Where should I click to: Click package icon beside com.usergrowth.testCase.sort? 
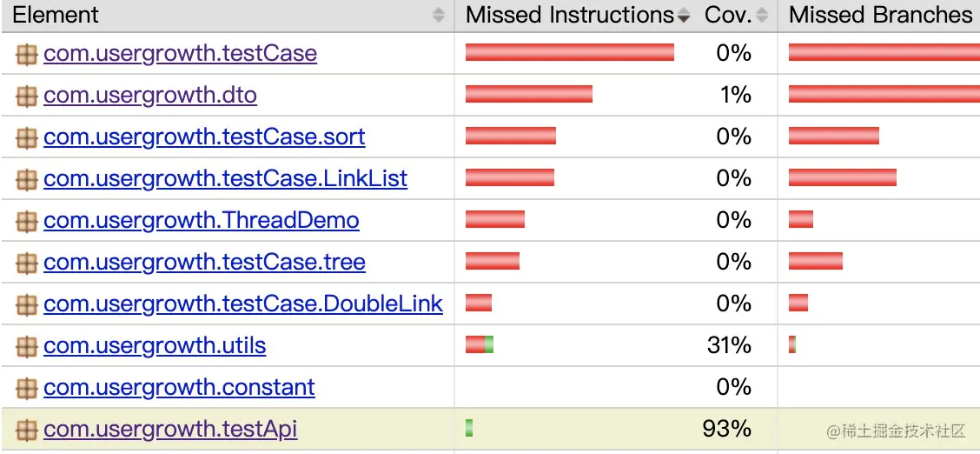[27, 137]
